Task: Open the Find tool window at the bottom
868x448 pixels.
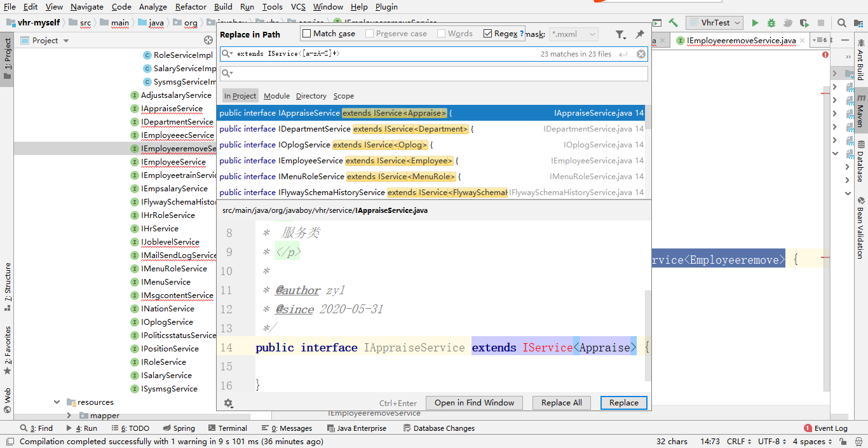Action: [37, 428]
